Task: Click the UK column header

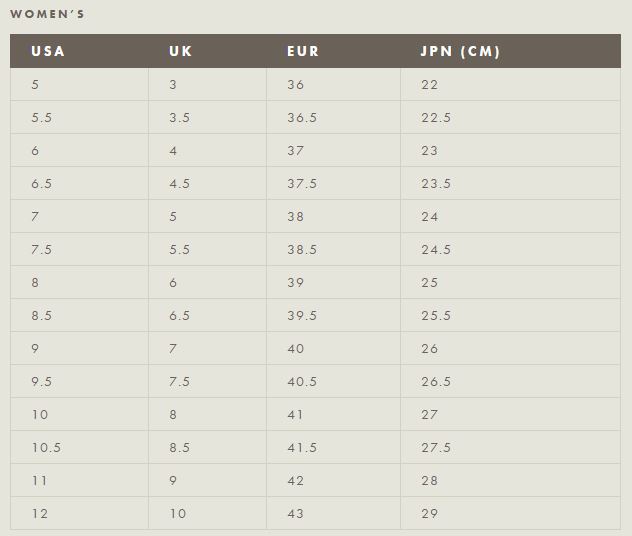Action: 181,51
